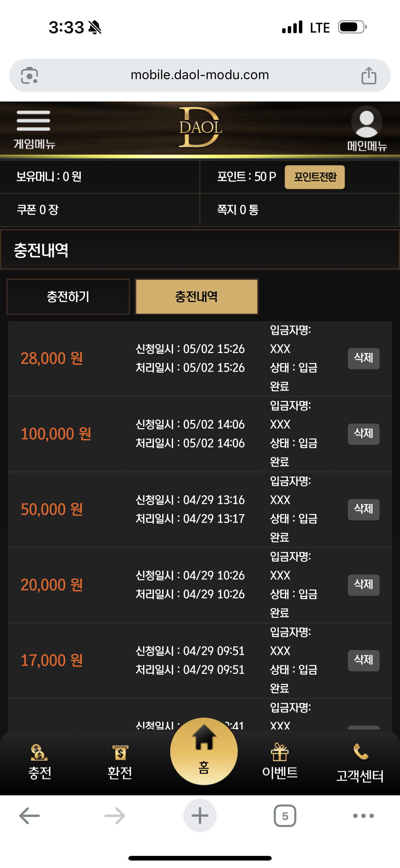
Task: Delete the 28,000 원 deposit record
Action: [x=363, y=359]
